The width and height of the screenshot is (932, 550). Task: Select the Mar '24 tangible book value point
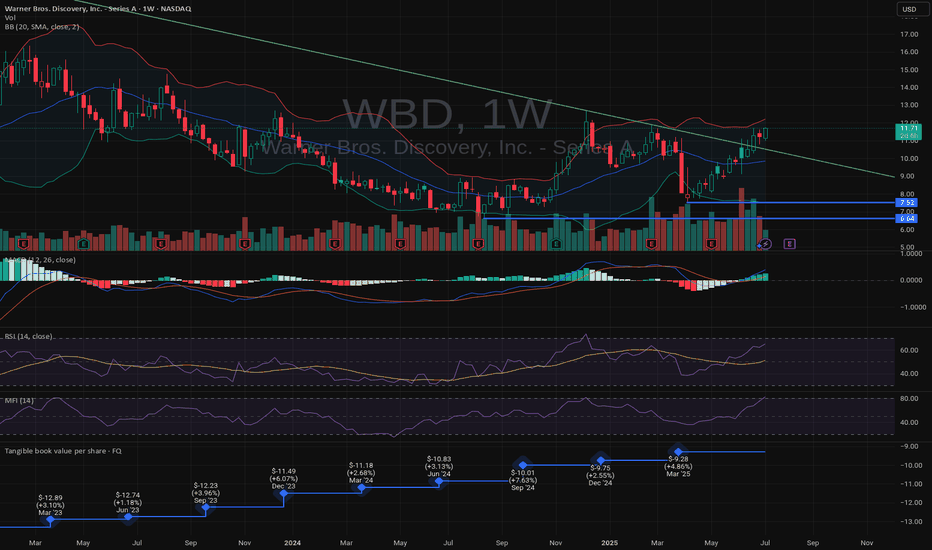click(361, 488)
